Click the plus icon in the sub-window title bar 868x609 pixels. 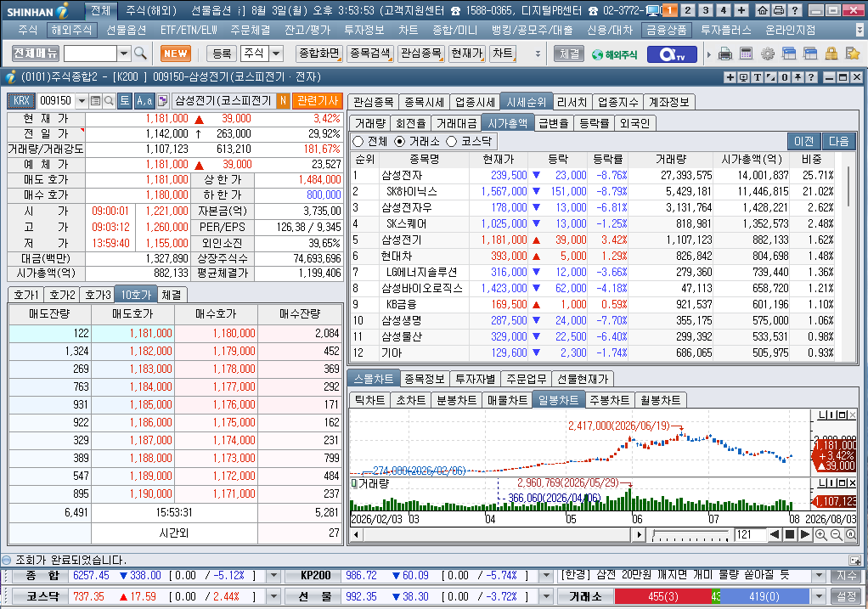coord(730,77)
